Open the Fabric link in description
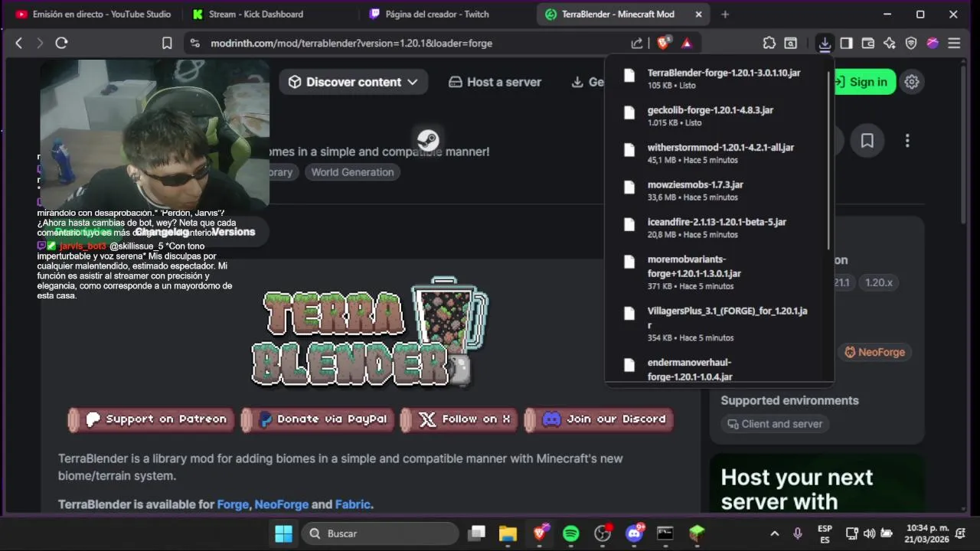The image size is (980, 551). [353, 504]
